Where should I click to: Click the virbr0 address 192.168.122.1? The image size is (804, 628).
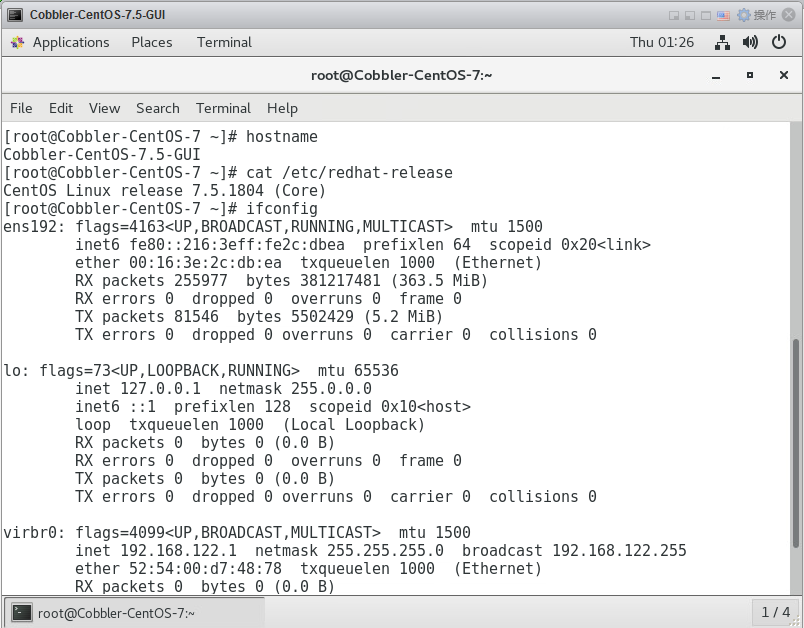click(178, 551)
